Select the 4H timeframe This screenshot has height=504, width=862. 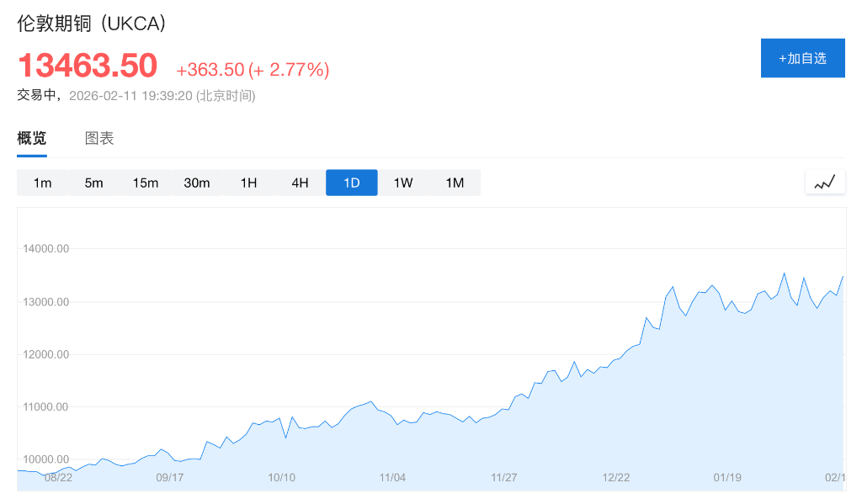300,182
